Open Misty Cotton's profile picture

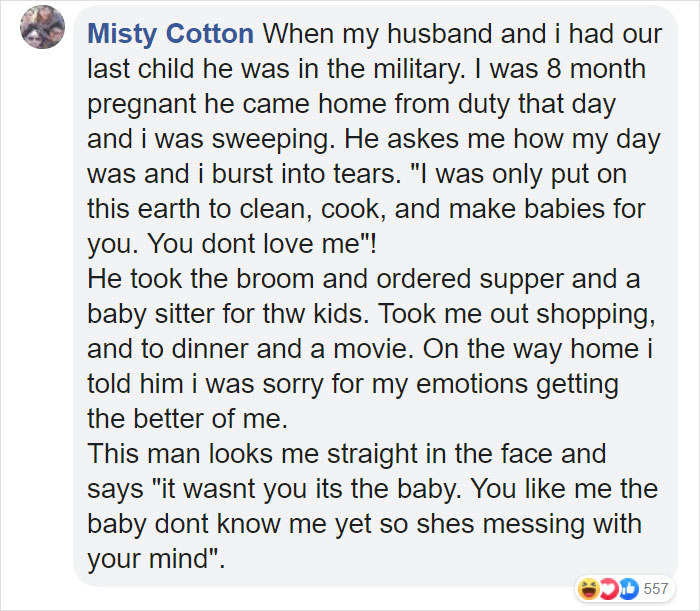click(x=42, y=29)
